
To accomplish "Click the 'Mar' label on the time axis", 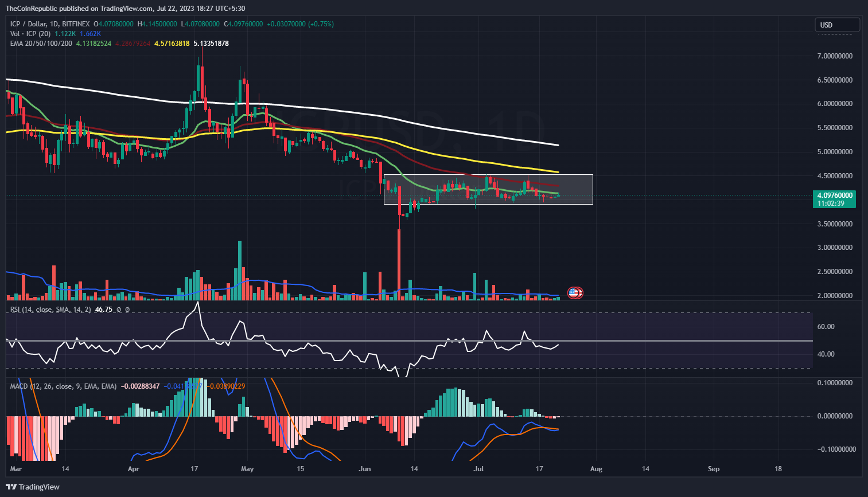I will (16, 469).
